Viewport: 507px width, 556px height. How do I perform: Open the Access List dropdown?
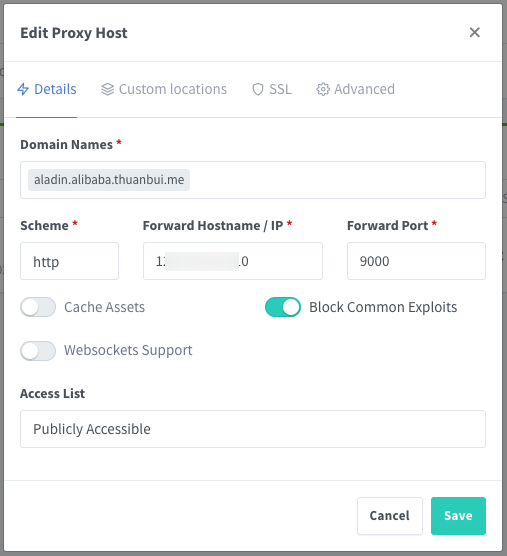click(x=253, y=429)
